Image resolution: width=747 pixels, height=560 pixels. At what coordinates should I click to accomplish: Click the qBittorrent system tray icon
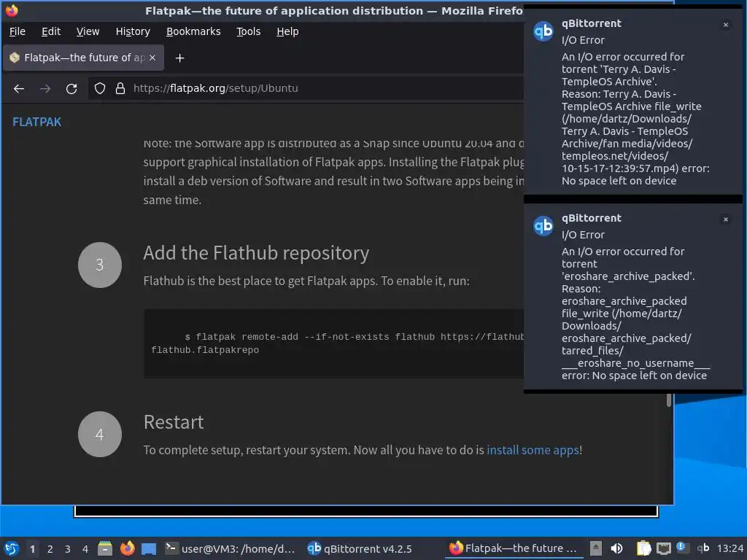pyautogui.click(x=703, y=548)
